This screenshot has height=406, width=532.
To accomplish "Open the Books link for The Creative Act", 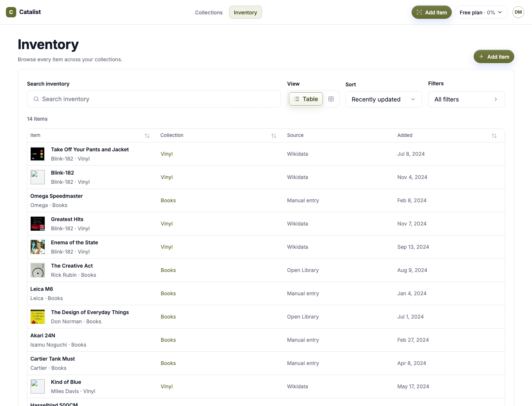I will click(x=168, y=270).
